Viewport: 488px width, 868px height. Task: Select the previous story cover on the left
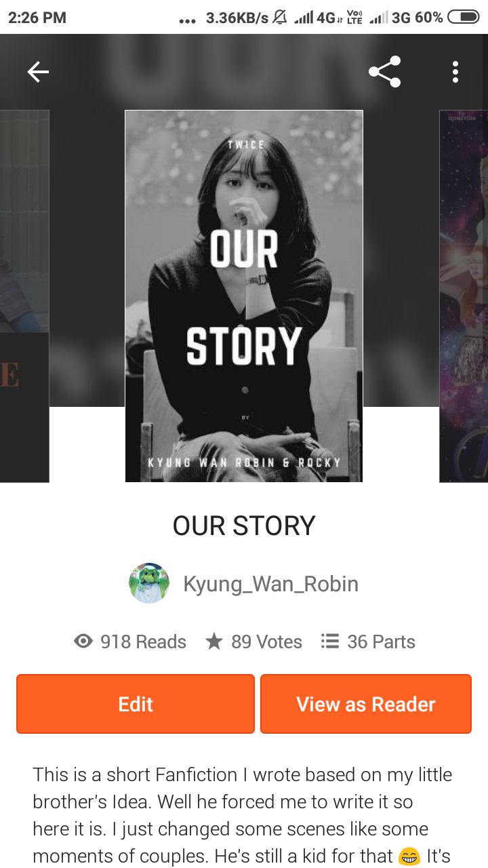[24, 296]
